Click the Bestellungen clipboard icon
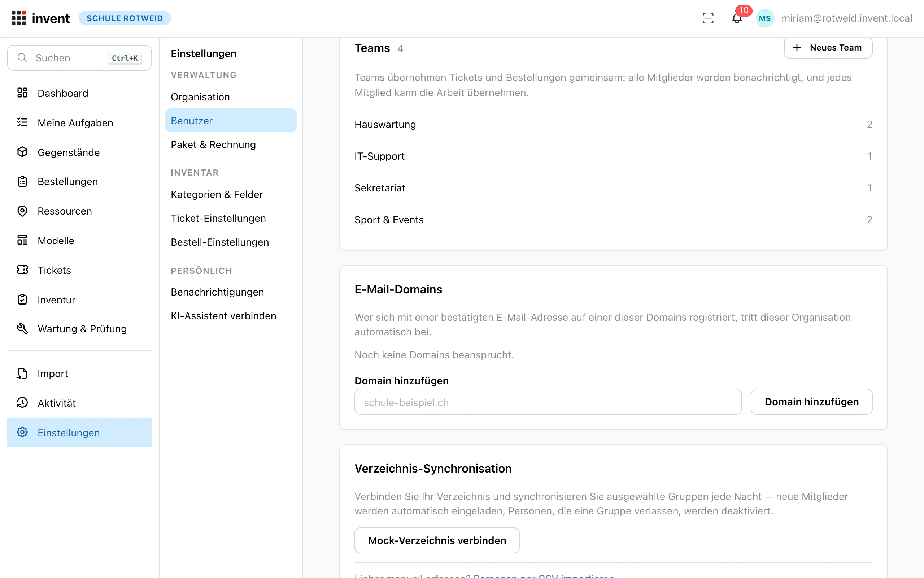924x578 pixels. pos(22,181)
